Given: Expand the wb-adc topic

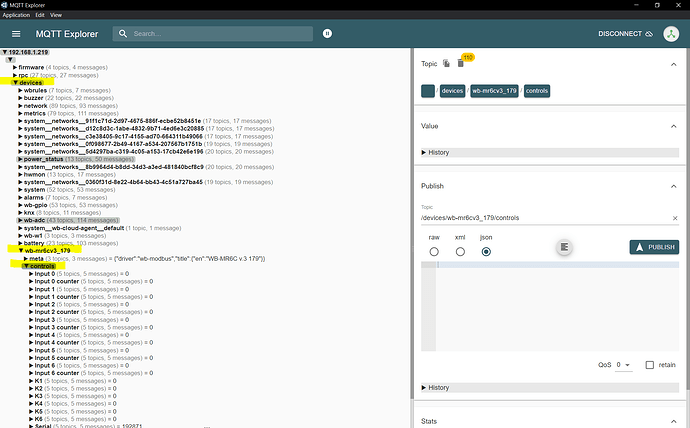Looking at the screenshot, I should tap(20, 220).
